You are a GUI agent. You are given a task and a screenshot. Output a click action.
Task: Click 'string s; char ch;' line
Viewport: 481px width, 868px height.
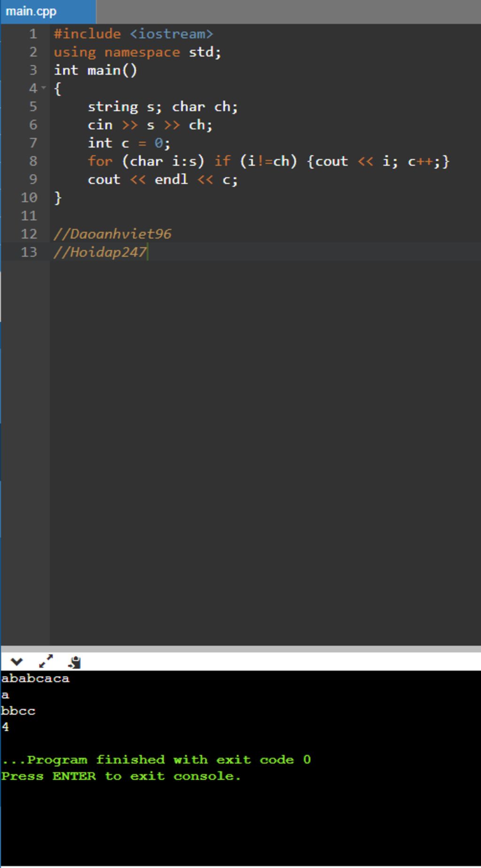pyautogui.click(x=163, y=107)
